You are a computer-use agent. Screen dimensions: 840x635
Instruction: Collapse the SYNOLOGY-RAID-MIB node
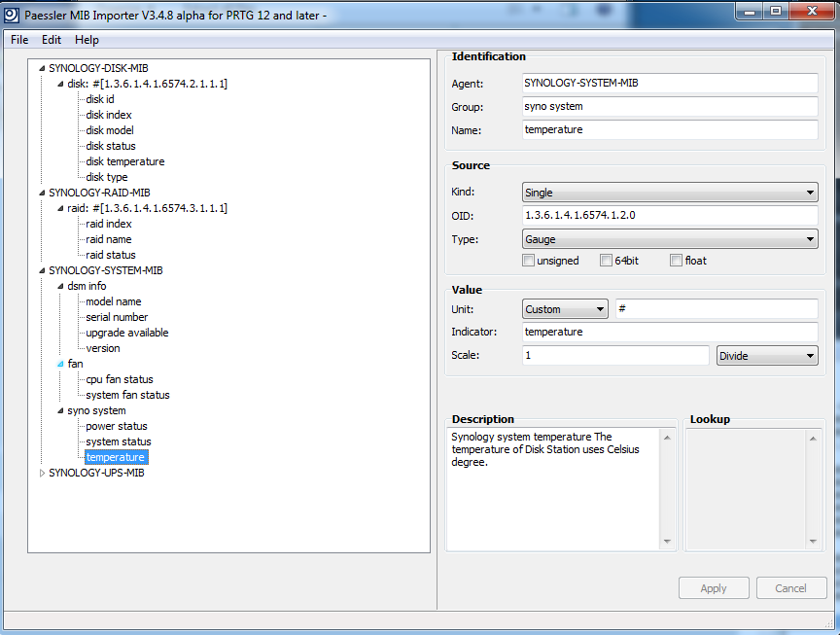click(x=42, y=193)
